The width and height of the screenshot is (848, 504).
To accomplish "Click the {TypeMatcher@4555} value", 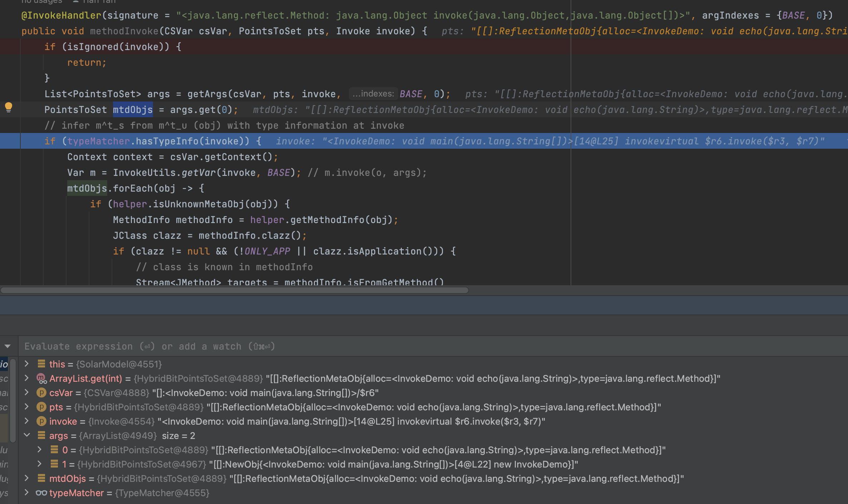I will coord(162,493).
